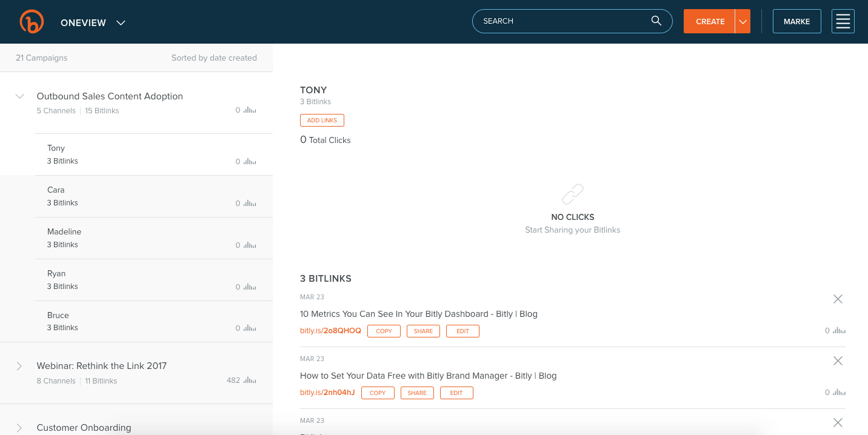Copy the bitly.is/2o8QHOQ link
This screenshot has height=435, width=868.
(384, 331)
